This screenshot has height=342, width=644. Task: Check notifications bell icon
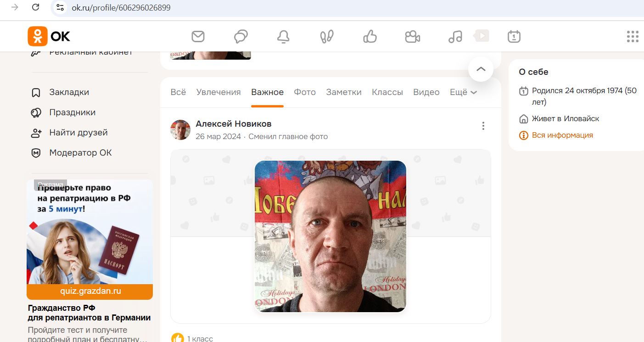284,36
